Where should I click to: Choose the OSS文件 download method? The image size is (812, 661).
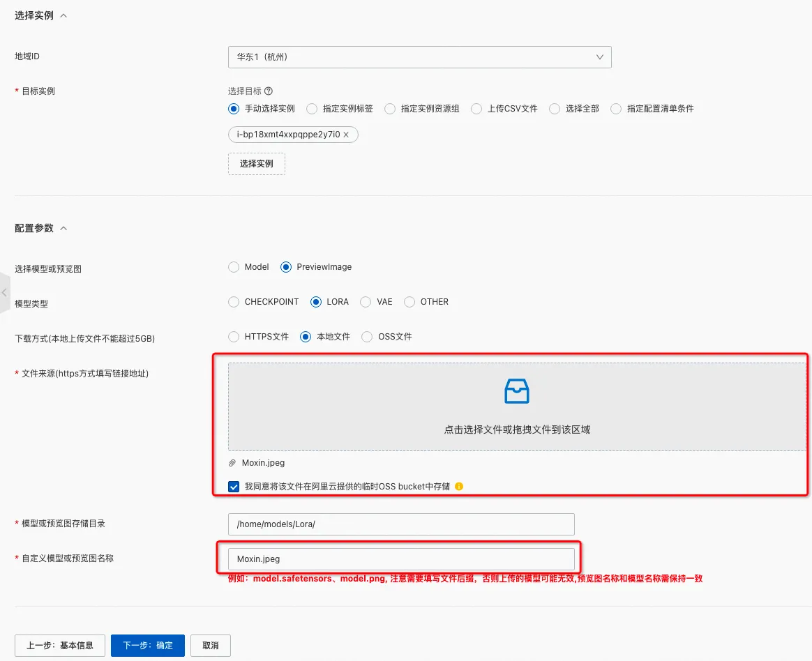coord(367,337)
